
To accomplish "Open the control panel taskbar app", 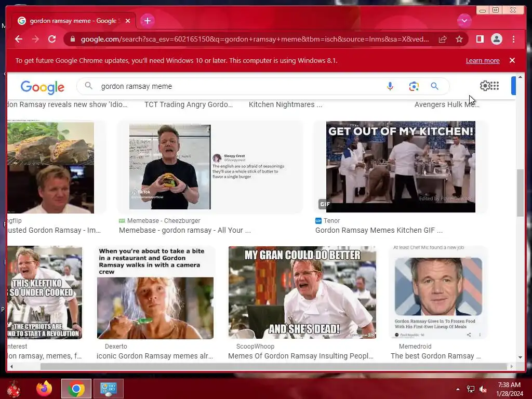I will coord(109,389).
